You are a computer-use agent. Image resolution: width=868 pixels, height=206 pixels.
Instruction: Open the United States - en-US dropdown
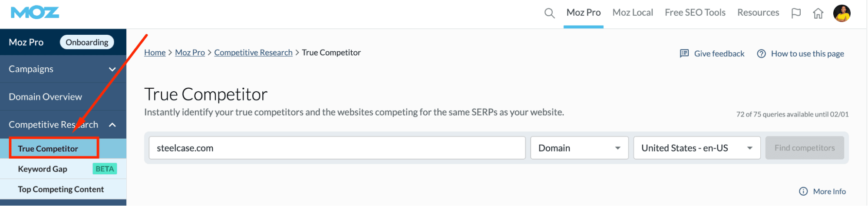(696, 148)
